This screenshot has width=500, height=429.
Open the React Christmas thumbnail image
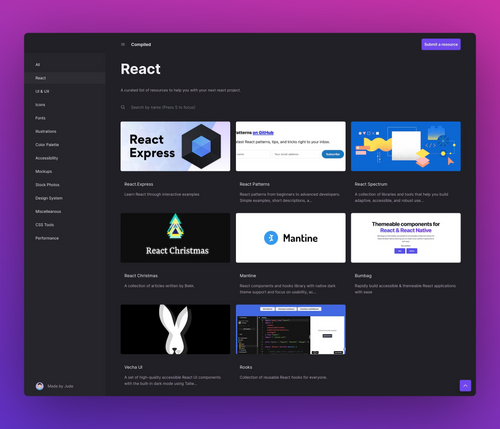coord(175,238)
